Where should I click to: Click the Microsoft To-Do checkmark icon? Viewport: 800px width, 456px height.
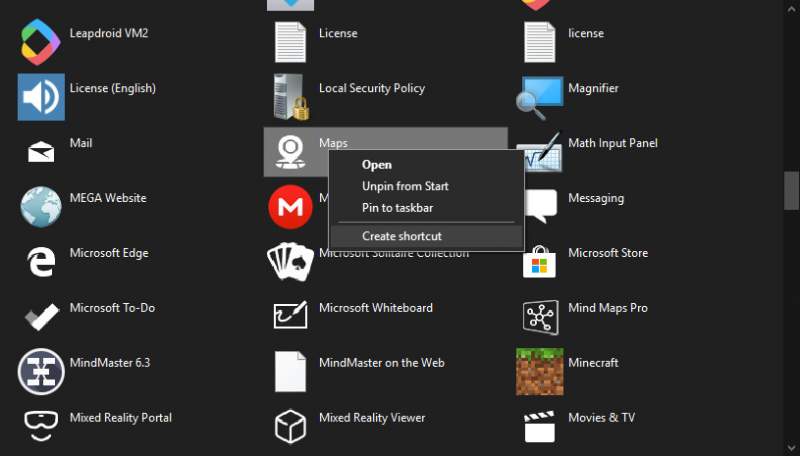(41, 316)
